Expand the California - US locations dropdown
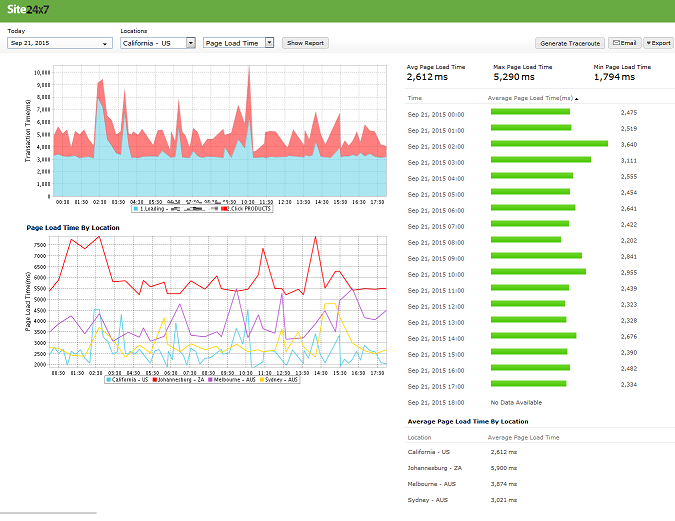 pyautogui.click(x=158, y=43)
